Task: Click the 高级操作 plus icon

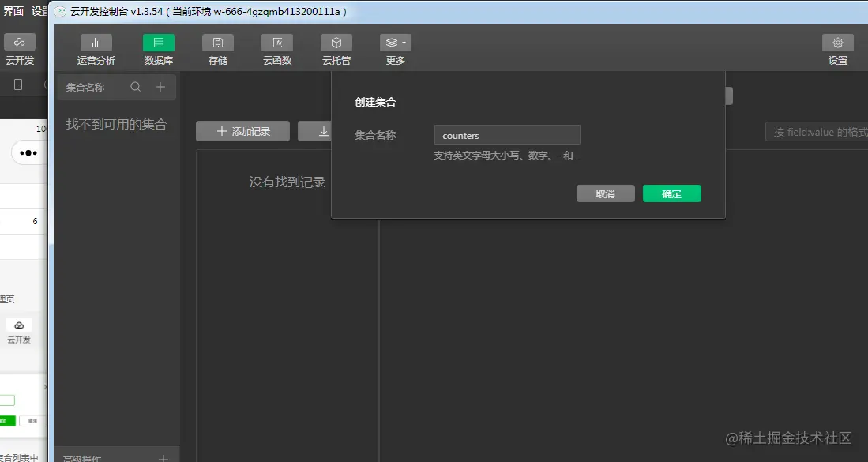Action: 163,458
